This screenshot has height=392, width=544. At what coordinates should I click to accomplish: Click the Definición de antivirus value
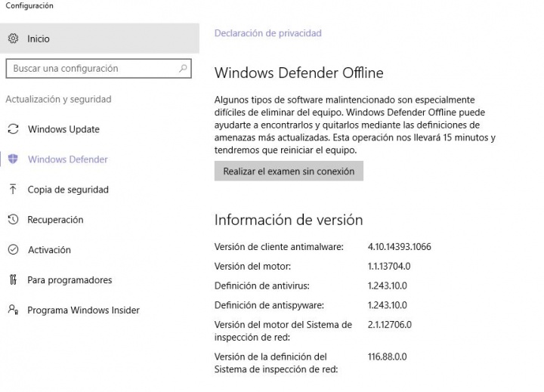(x=387, y=286)
